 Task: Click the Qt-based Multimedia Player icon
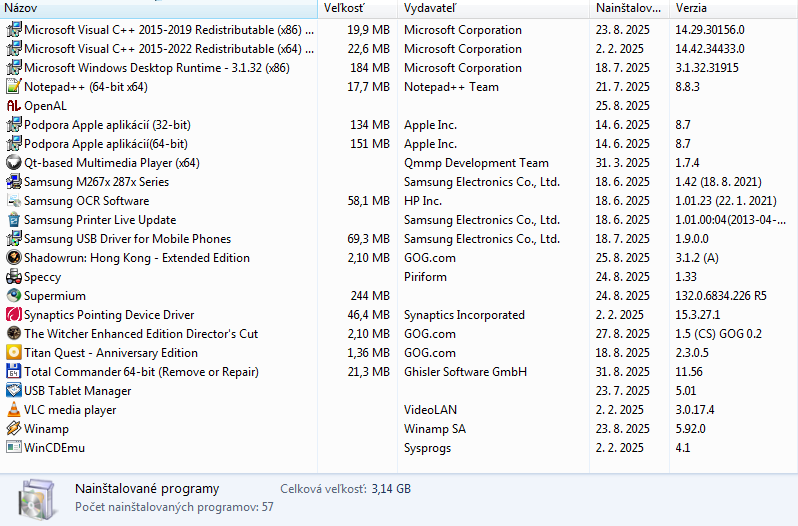tap(14, 163)
